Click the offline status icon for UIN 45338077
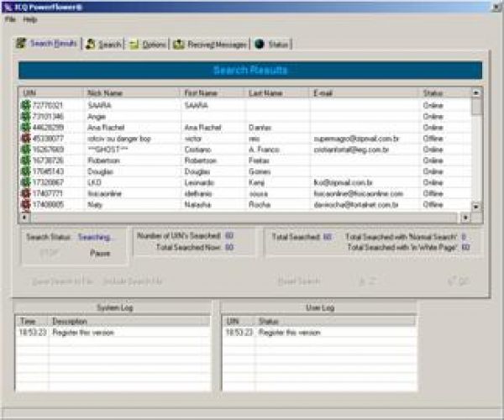The height and width of the screenshot is (420, 504). click(26, 139)
